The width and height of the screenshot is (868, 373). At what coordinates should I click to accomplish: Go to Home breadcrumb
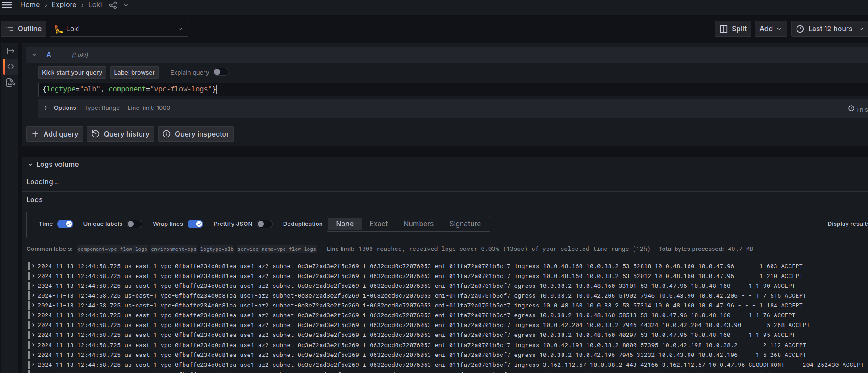(x=30, y=5)
